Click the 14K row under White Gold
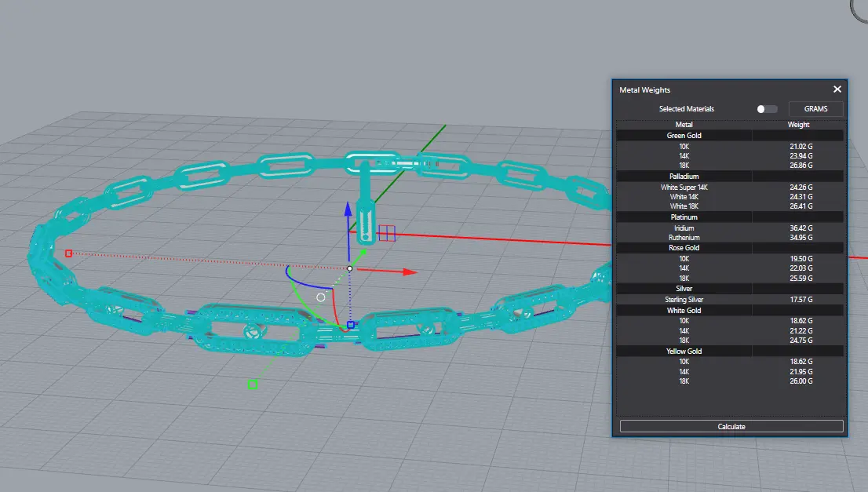868x492 pixels. pyautogui.click(x=730, y=331)
